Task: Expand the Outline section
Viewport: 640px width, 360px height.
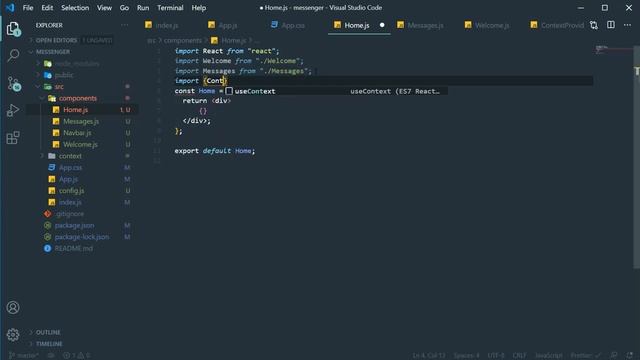Action: [x=48, y=332]
